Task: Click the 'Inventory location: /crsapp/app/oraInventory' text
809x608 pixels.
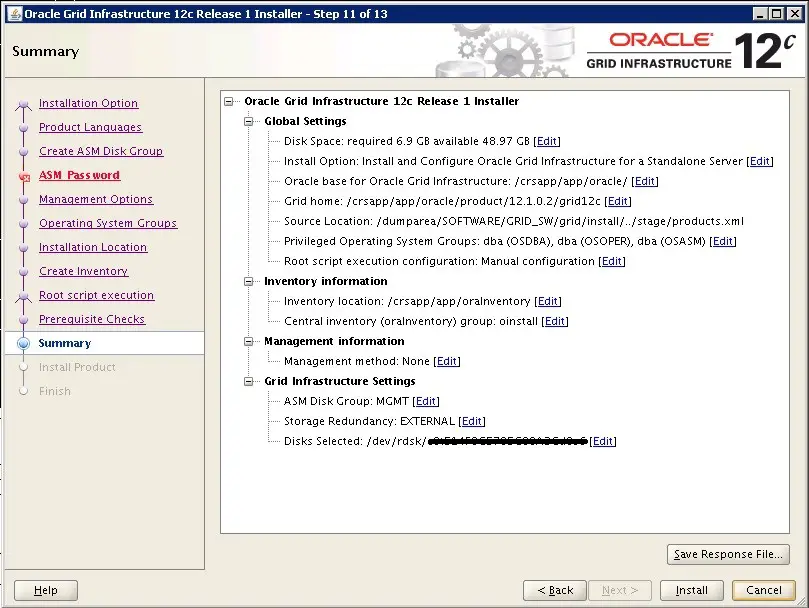Action: coord(407,301)
